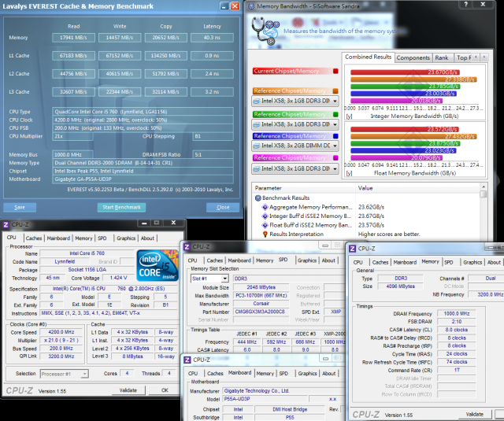Click Validate in CPU-Z Memory window
Viewport: 504px width, 421px height.
475,414
